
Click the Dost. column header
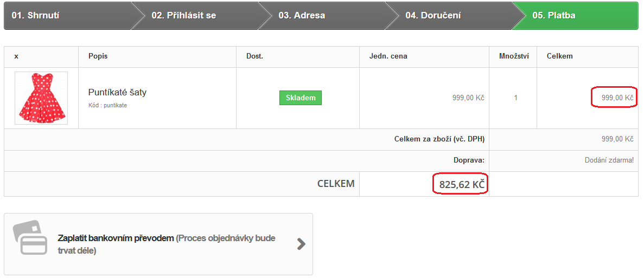[254, 56]
